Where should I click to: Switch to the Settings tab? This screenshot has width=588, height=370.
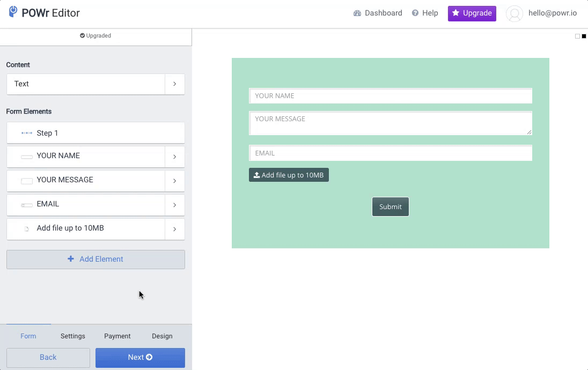[73, 336]
